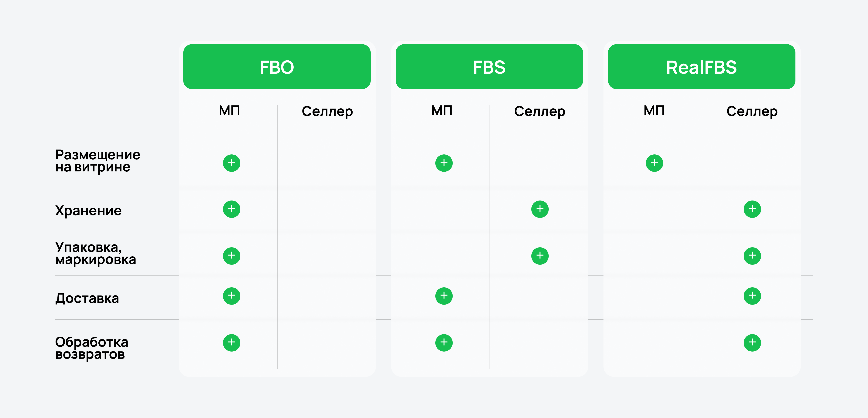The image size is (868, 418).
Task: Click the FBO green header
Action: tap(277, 67)
